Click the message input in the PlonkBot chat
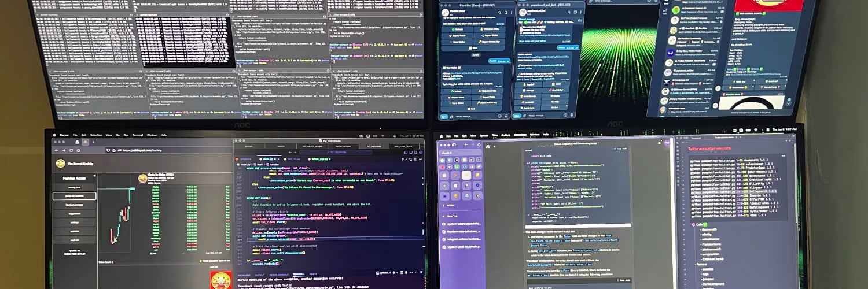Image resolution: width=868 pixels, height=289 pixels. pos(477,116)
